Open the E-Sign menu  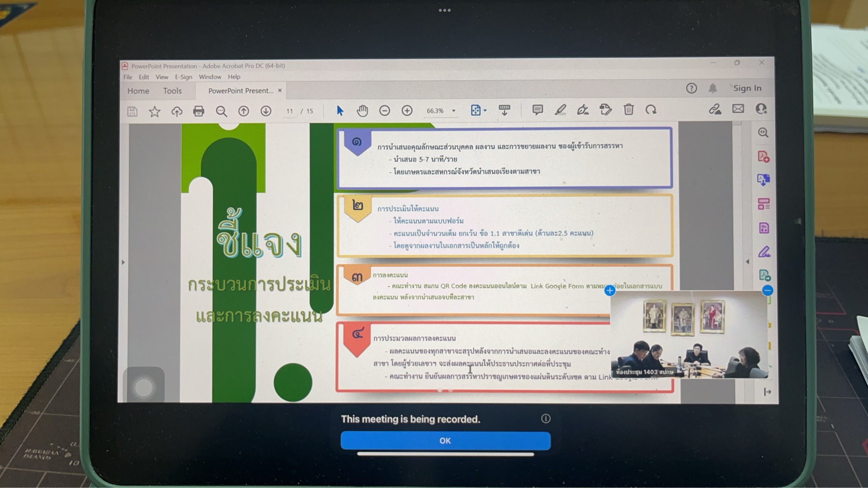tap(183, 77)
